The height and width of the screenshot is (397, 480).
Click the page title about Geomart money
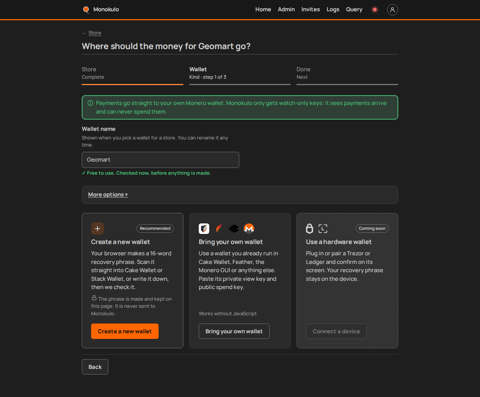[x=166, y=46]
